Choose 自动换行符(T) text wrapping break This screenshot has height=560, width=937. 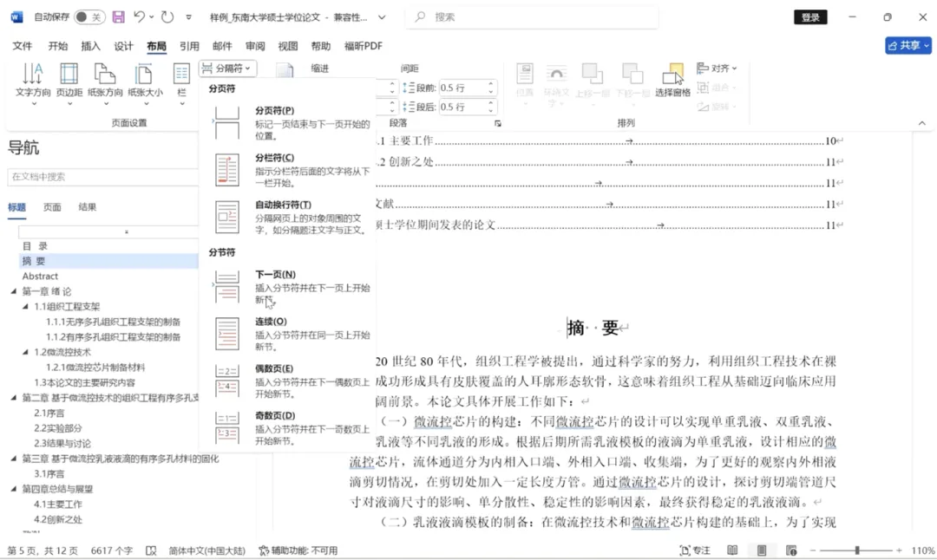[x=290, y=218]
